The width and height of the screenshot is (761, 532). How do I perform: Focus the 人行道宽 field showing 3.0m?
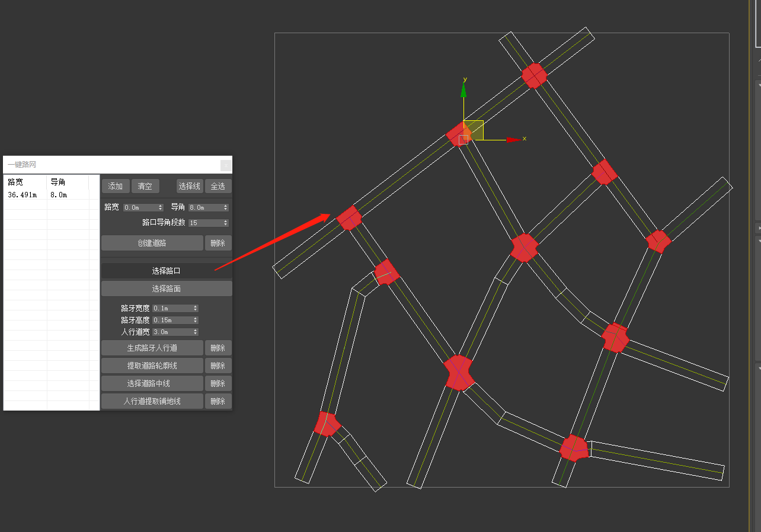coord(172,332)
